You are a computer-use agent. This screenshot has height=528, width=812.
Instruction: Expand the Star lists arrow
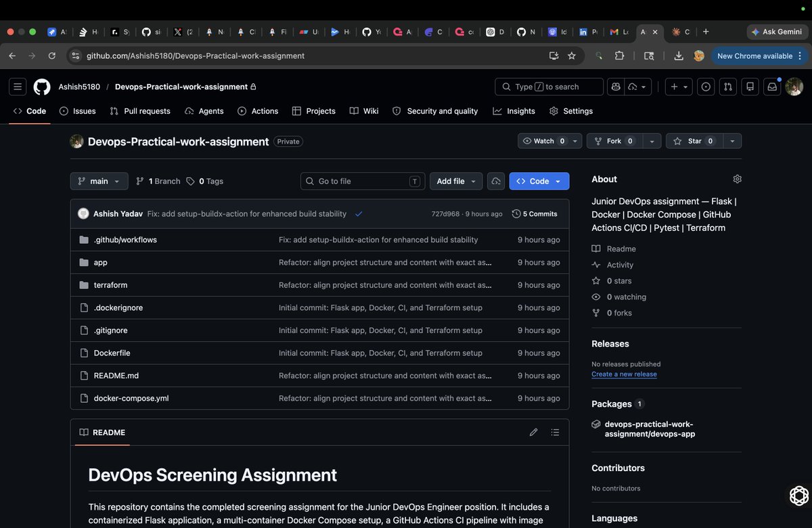pos(732,141)
